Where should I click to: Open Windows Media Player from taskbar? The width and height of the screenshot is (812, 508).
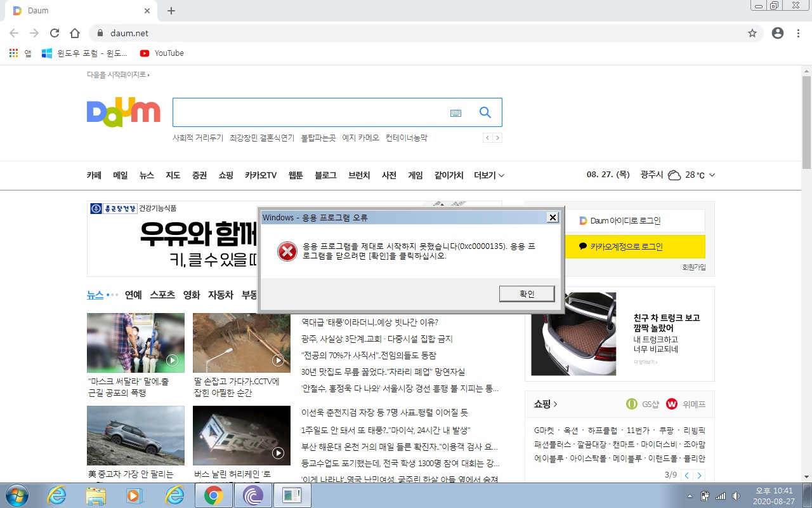[135, 495]
